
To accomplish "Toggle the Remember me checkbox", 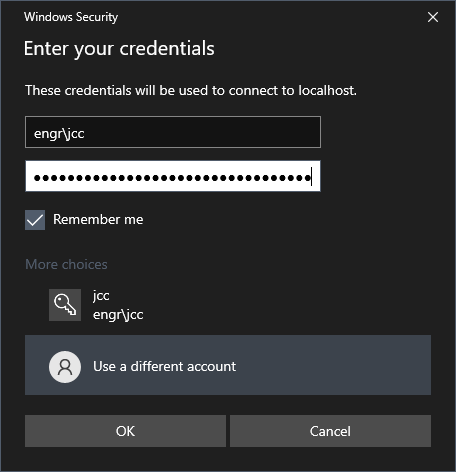I will [35, 220].
